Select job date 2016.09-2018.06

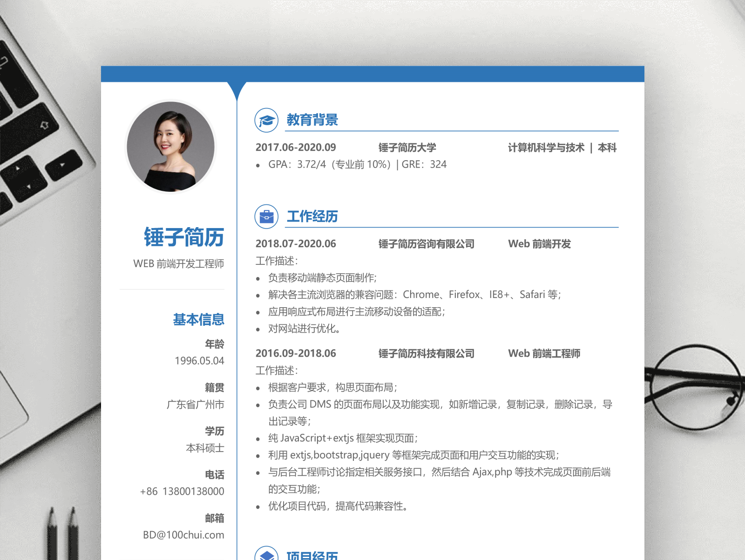296,353
